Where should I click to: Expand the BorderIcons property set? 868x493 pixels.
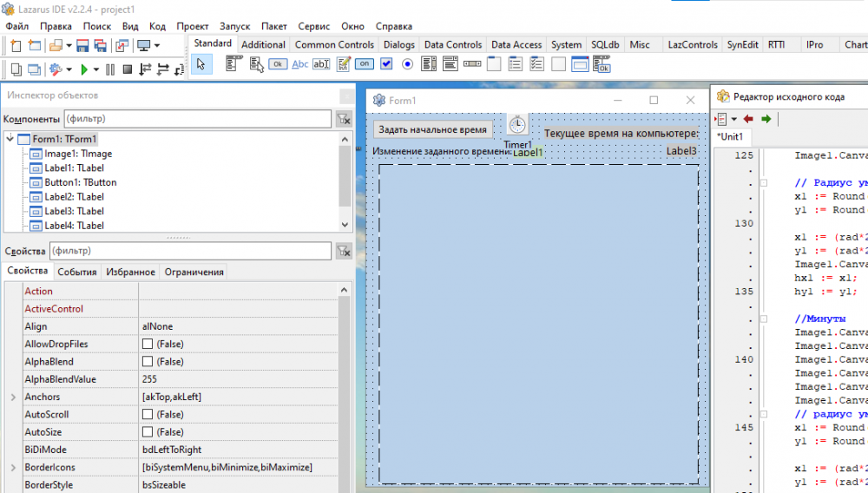click(12, 468)
